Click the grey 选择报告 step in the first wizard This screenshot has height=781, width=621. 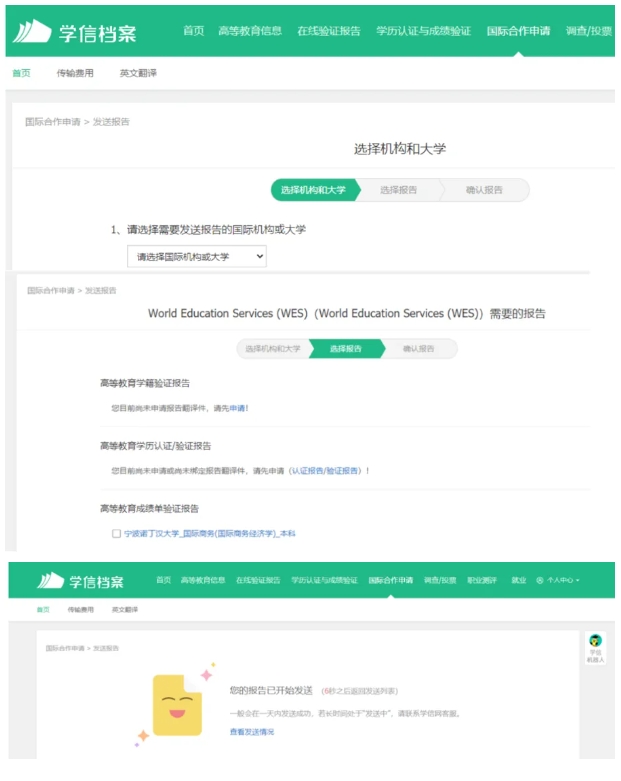[398, 190]
